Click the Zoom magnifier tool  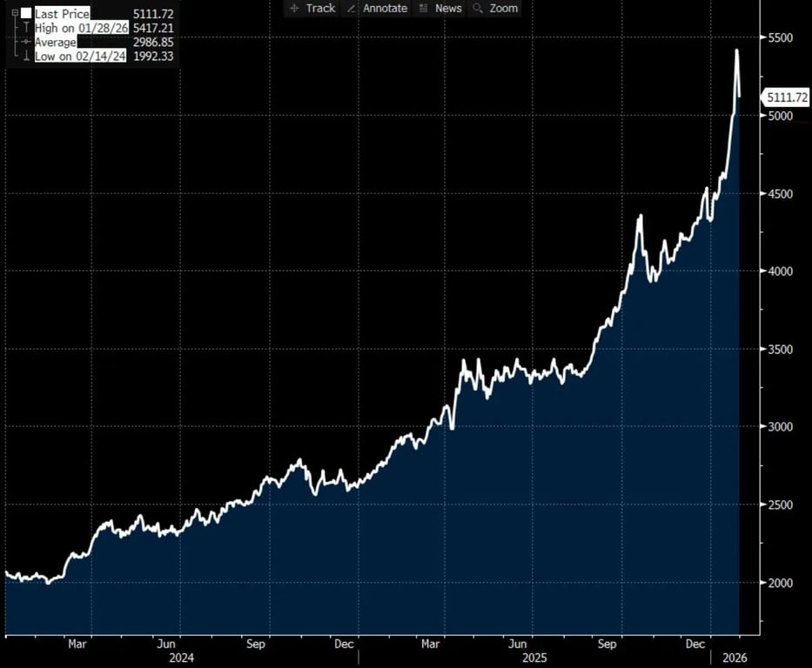coord(494,8)
